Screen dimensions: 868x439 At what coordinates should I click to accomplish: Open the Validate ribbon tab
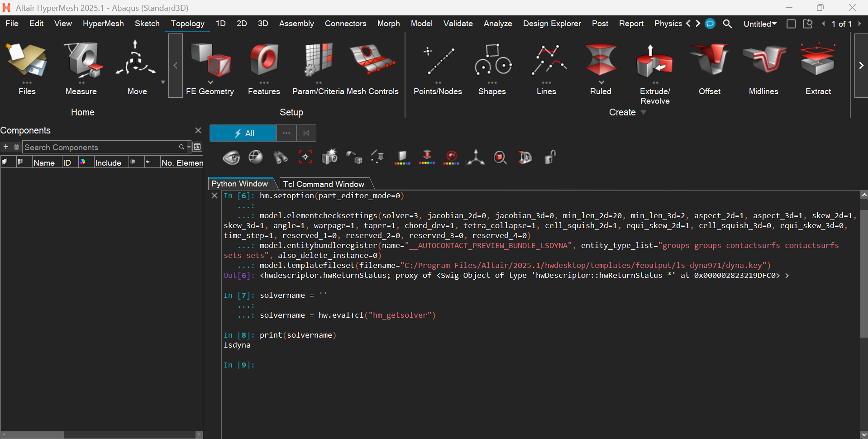pos(458,24)
